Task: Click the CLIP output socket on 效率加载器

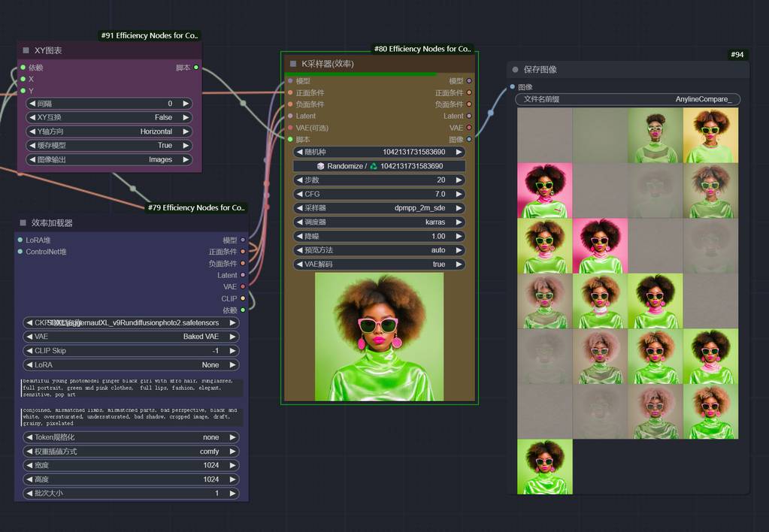Action: click(x=243, y=298)
